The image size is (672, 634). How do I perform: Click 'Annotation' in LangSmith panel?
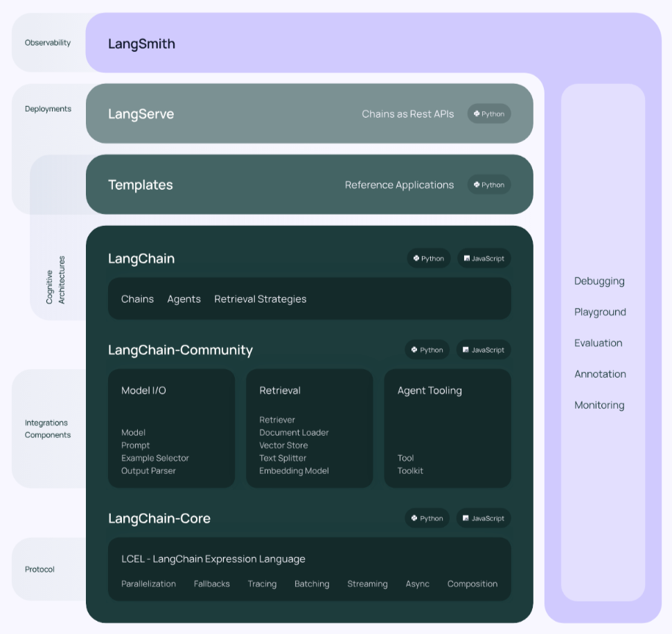[x=600, y=374]
